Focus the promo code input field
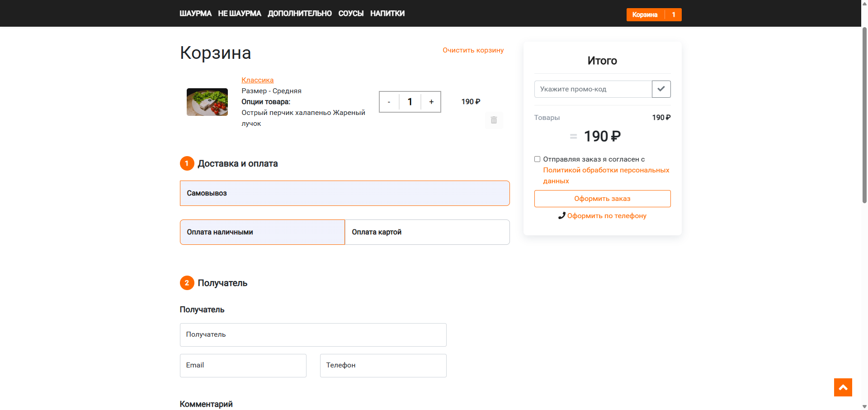 point(593,89)
